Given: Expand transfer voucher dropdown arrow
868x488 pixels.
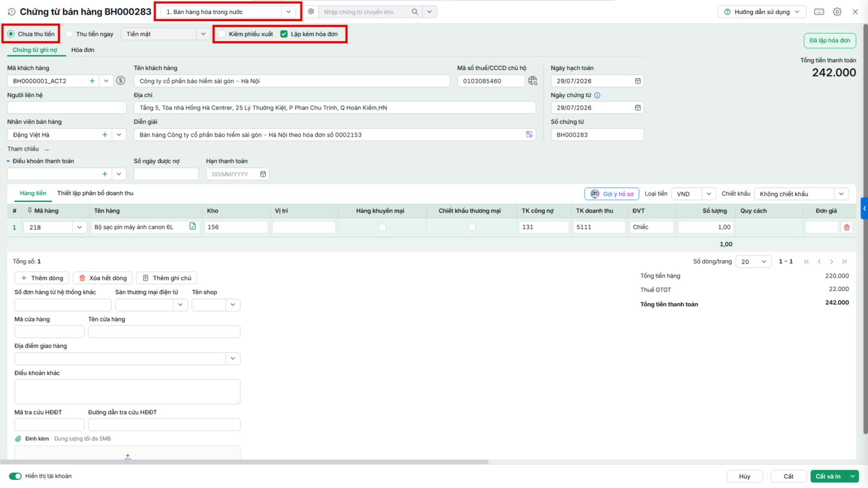Looking at the screenshot, I should point(430,12).
